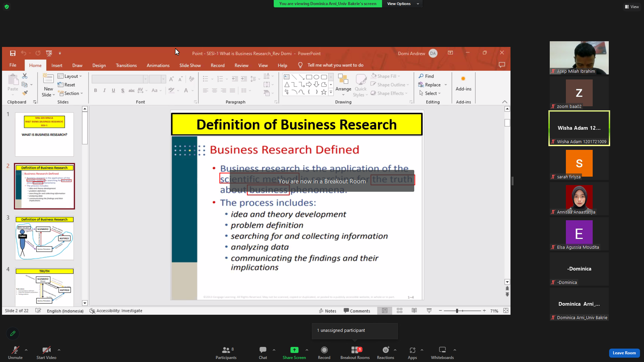The image size is (644, 362).
Task: Click the Format Painter brush icon
Action: coord(25,93)
